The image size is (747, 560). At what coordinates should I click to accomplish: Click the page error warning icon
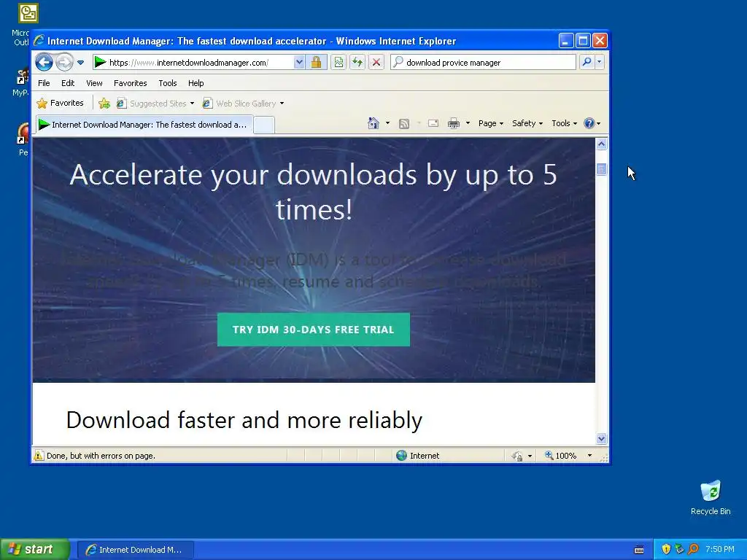[x=39, y=456]
